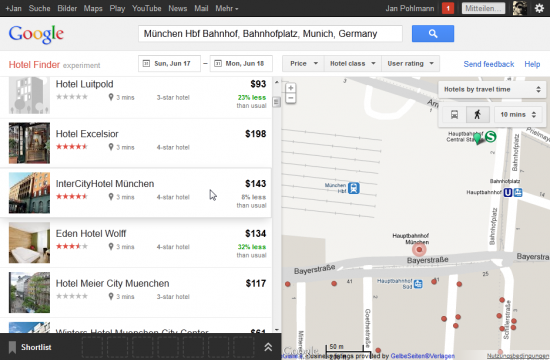Open Hotels by travel time dropdown
550x360 pixels.
tap(492, 89)
